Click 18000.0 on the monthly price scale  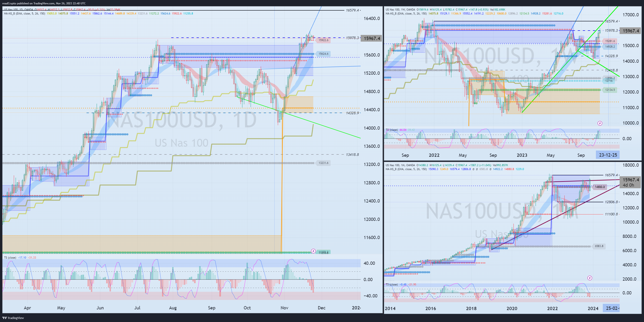630,165
